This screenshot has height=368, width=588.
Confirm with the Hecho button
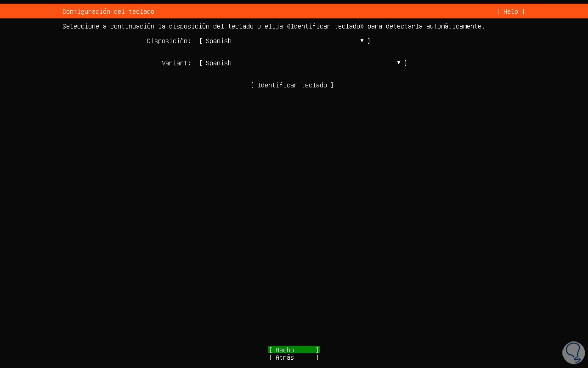[294, 350]
